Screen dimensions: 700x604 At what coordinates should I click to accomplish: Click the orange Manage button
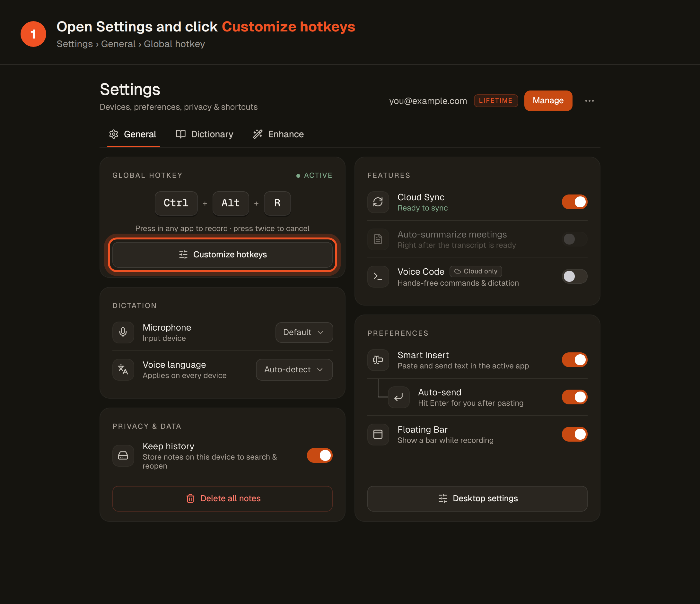pos(548,100)
